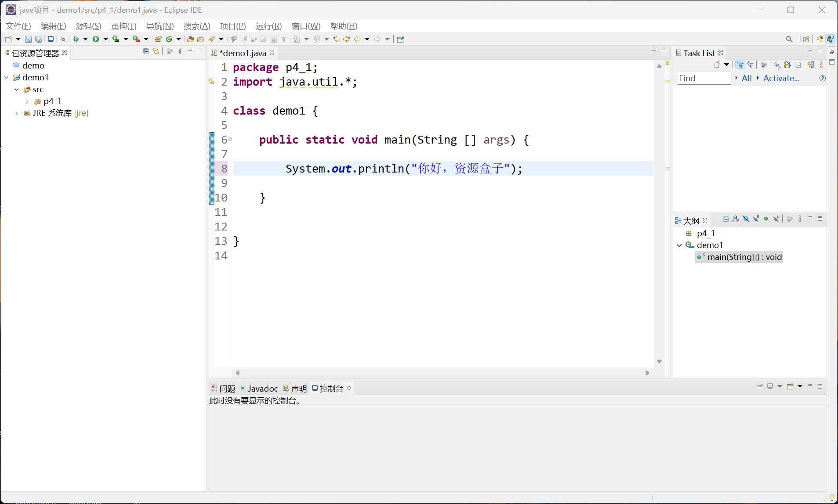Click the magnifier Quick Access search icon

789,39
